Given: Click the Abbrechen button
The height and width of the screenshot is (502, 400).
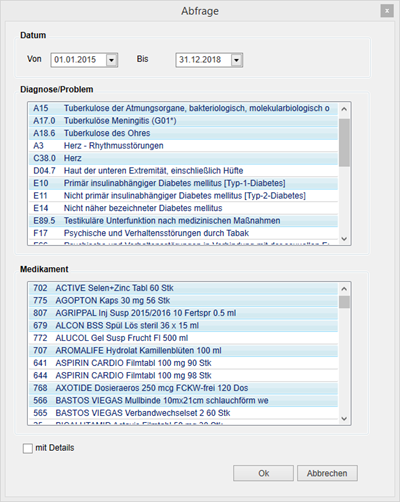Looking at the screenshot, I should click(x=327, y=473).
